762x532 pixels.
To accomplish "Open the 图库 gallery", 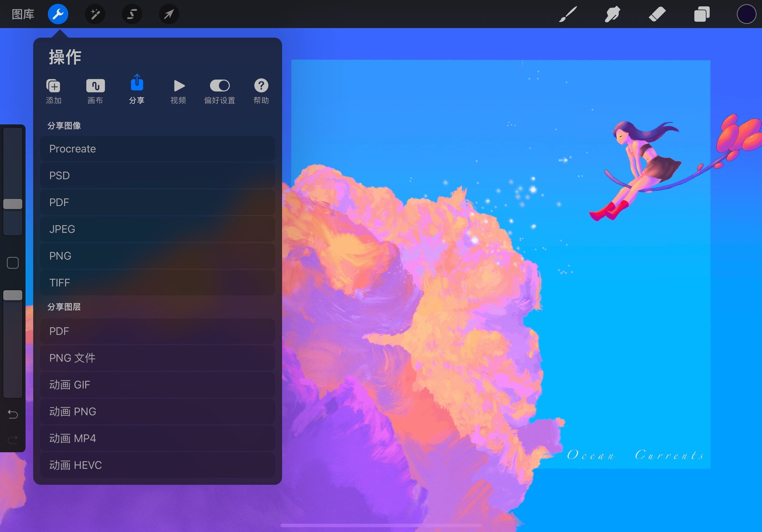I will pyautogui.click(x=23, y=14).
